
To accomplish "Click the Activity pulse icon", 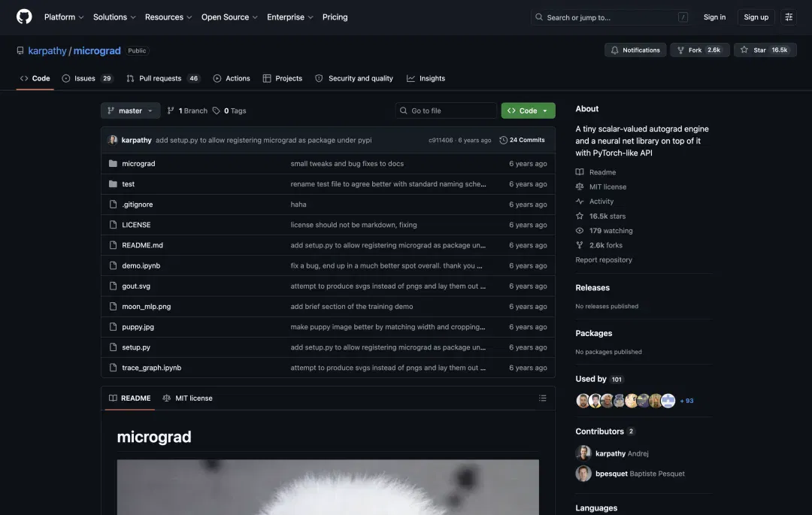I will pos(580,201).
